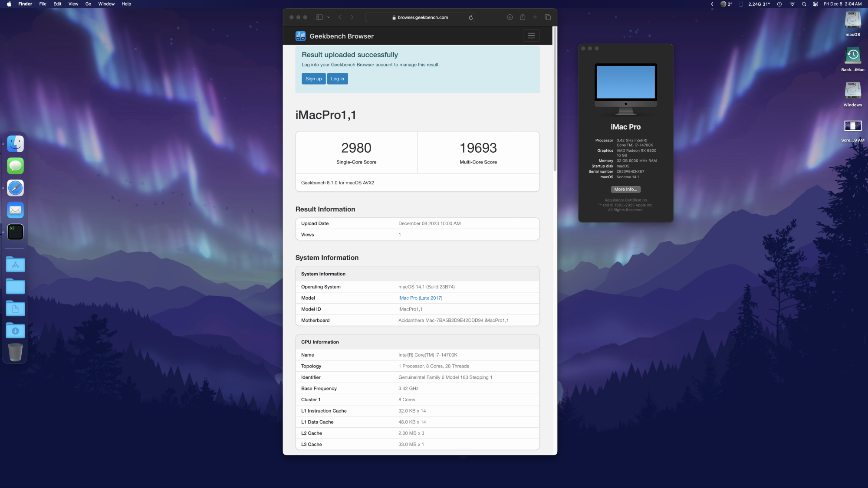Click the Geekbench Browser logo icon
This screenshot has height=488, width=868.
point(301,36)
